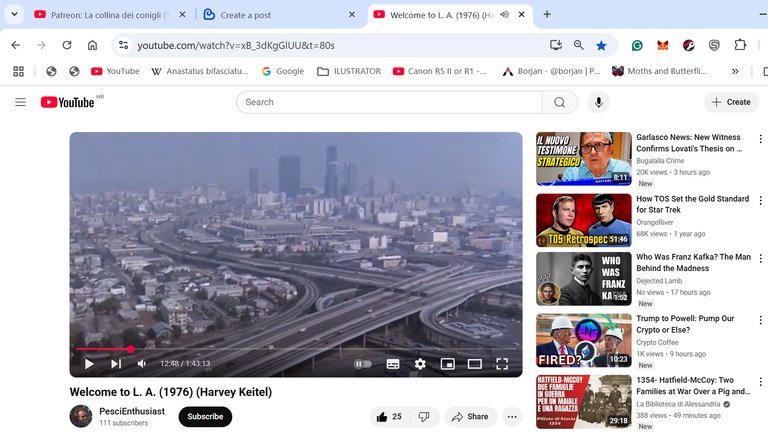Screen dimensions: 768x433
Task: View site information icon in address bar
Action: tap(123, 45)
